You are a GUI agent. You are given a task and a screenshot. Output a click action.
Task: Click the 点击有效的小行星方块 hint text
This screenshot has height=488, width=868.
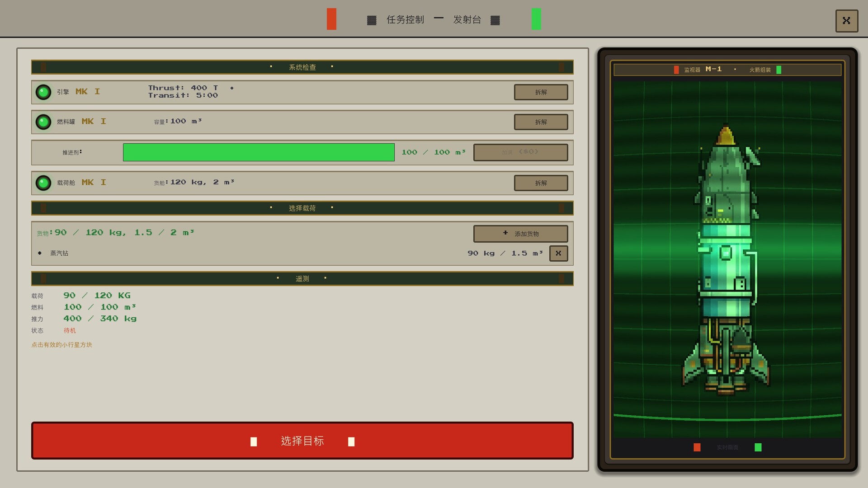pos(61,345)
